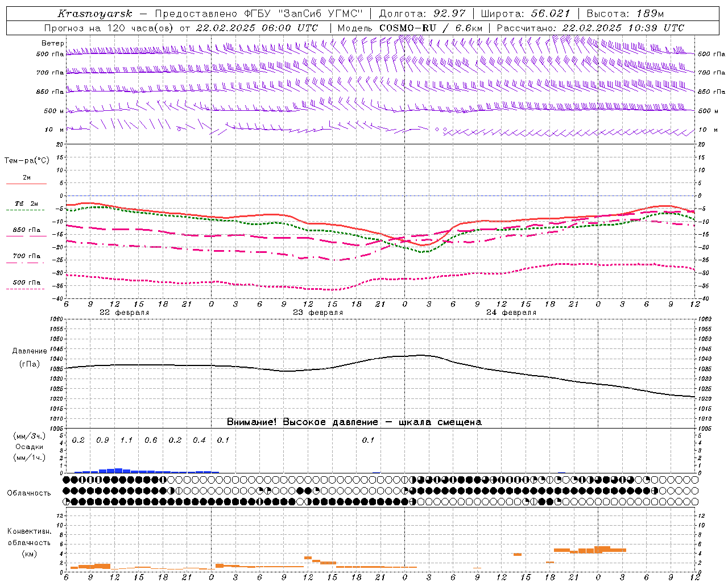
Task: Click the '(мм/1ч.)' precipitation unit label
Action: coord(30,458)
